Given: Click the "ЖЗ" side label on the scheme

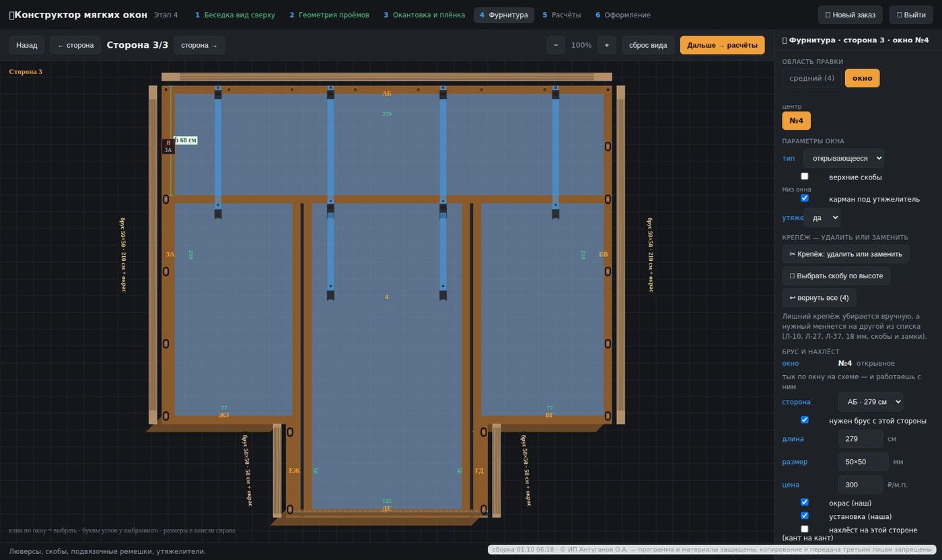Looking at the screenshot, I should click(x=224, y=415).
